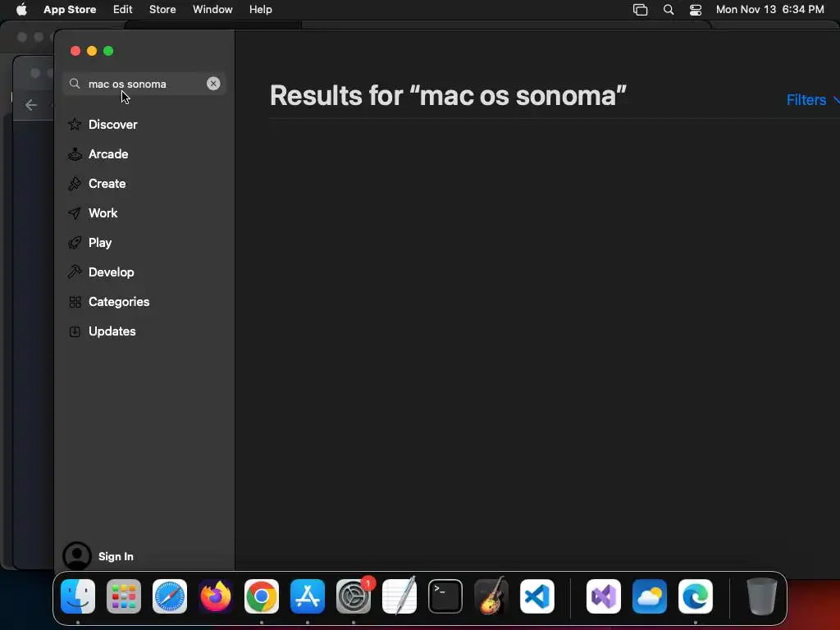This screenshot has height=630, width=840.
Task: Open Visual Studio Code from the Dock
Action: (x=537, y=596)
